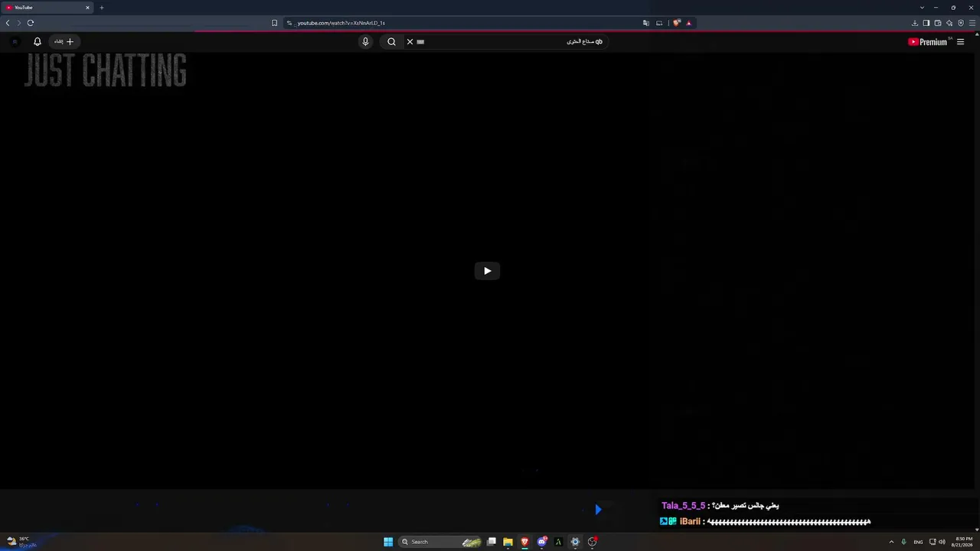Show hidden system tray icons
980x551 pixels.
pyautogui.click(x=891, y=542)
